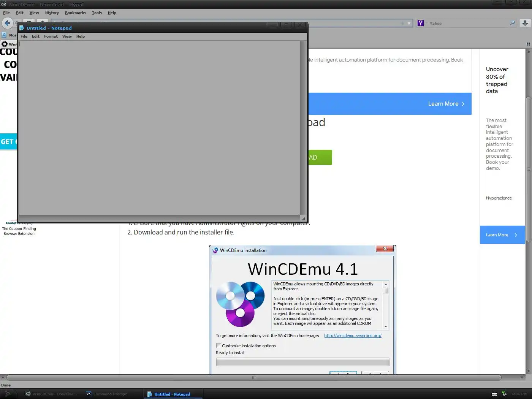Click the gear favicon on WinCDEmu tab
532x399 pixels.
point(5,44)
